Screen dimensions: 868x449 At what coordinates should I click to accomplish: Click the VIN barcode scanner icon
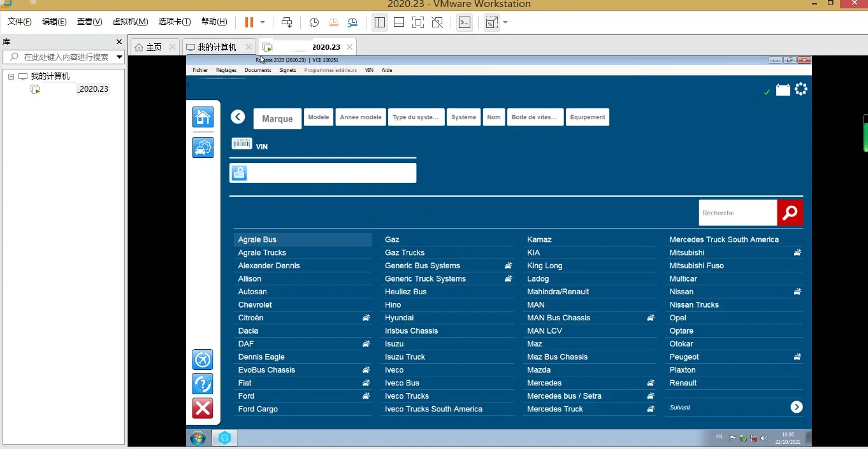click(x=242, y=144)
